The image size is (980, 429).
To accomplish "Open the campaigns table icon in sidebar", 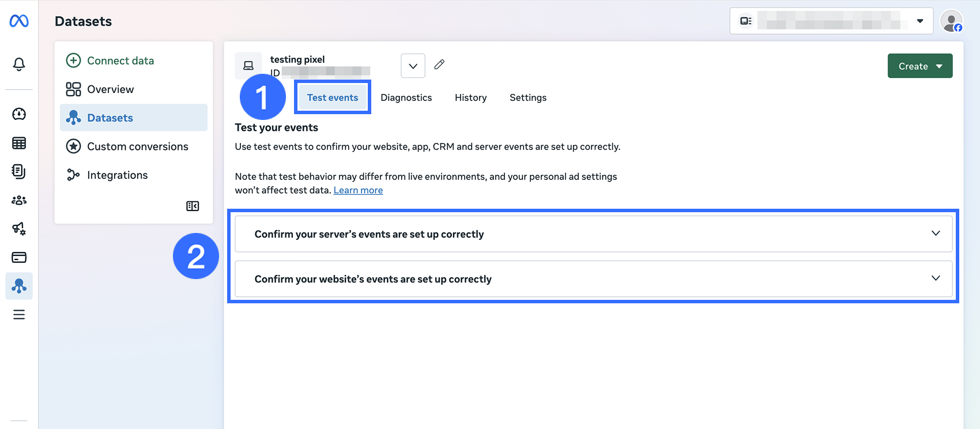I will click(x=19, y=143).
